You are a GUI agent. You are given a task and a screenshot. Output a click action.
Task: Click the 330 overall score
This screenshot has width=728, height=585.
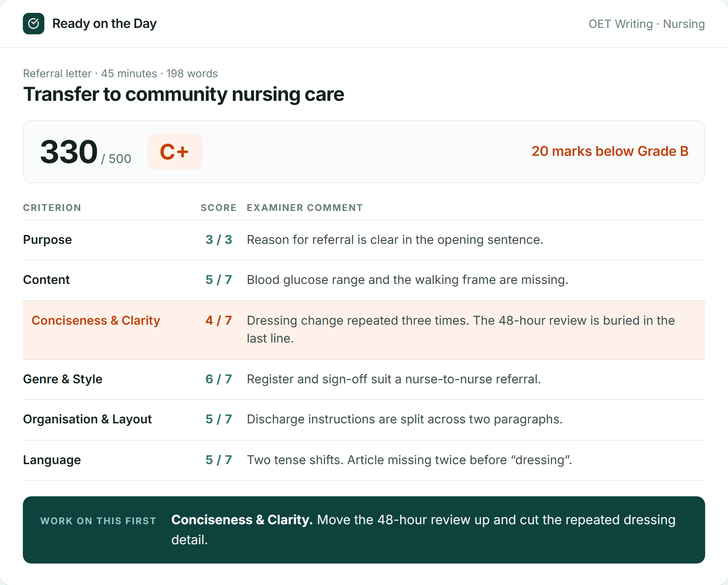(x=69, y=152)
